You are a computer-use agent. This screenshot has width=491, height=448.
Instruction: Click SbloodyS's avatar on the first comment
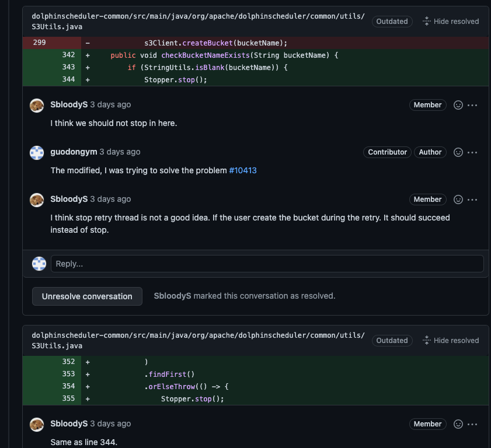(x=36, y=106)
